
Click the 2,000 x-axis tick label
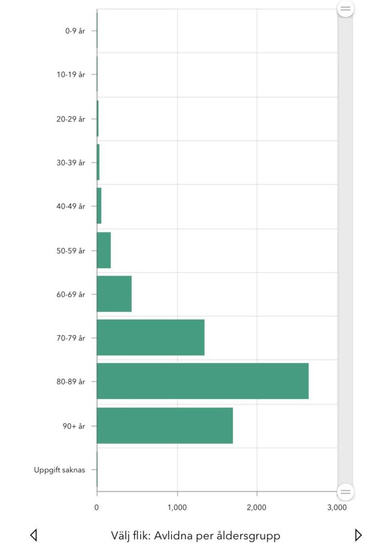coord(256,507)
